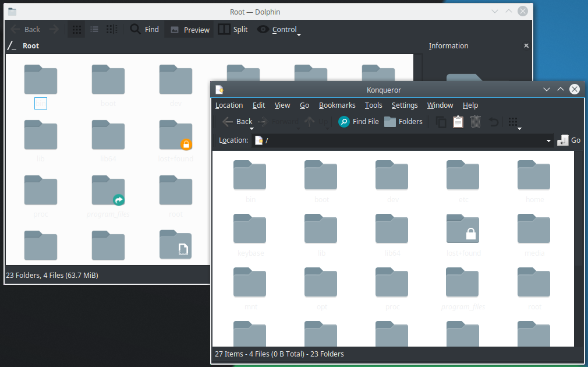Close Dolphin's Information panel
The image size is (588, 367).
[526, 45]
